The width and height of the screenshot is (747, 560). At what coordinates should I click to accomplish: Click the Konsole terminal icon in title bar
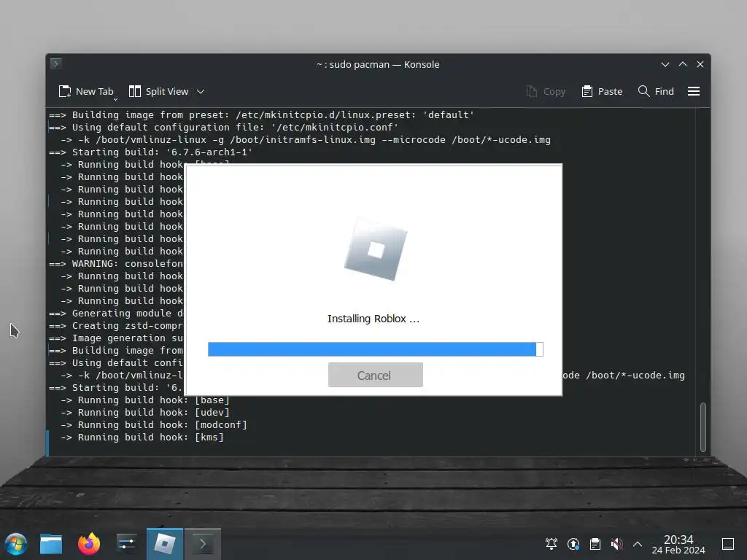click(55, 63)
